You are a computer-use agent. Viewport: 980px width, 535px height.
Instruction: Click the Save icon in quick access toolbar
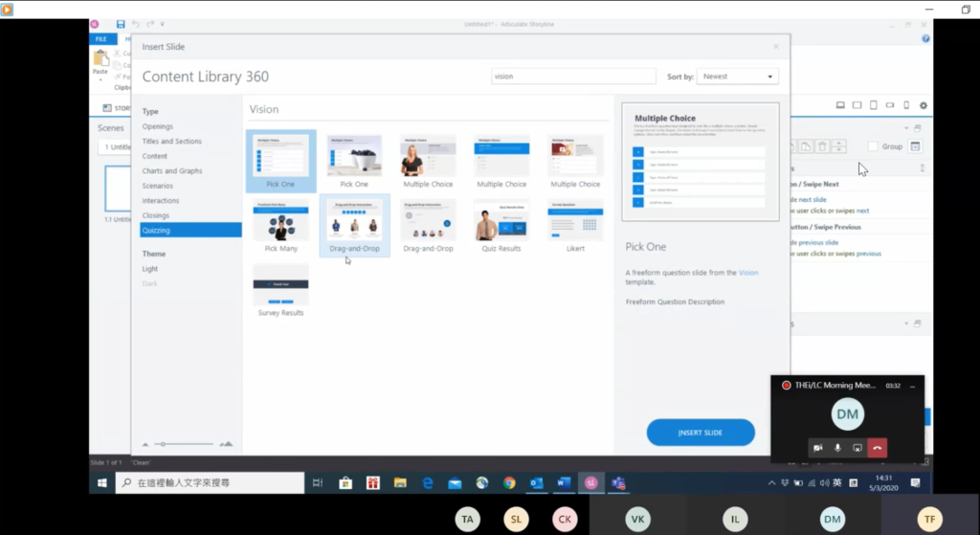click(x=121, y=24)
